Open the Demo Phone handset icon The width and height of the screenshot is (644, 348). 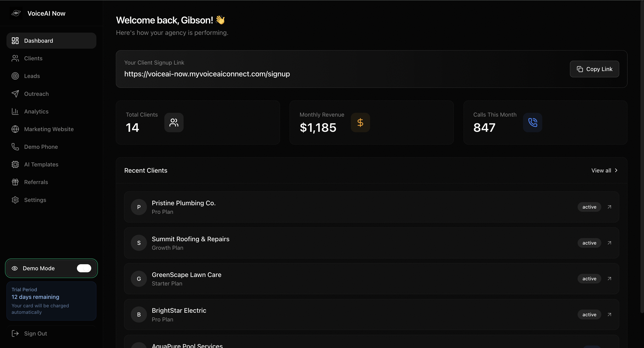pos(15,147)
